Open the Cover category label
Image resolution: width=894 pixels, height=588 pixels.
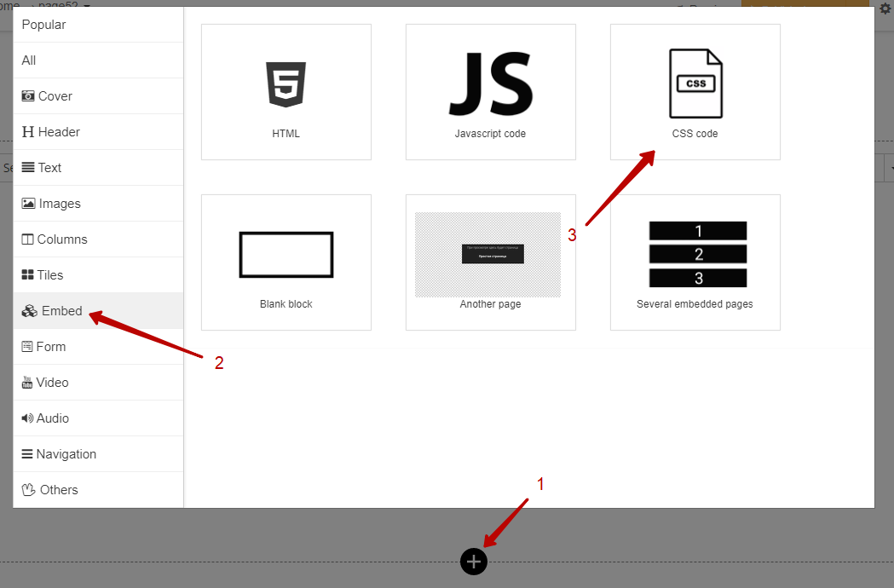[x=55, y=95]
